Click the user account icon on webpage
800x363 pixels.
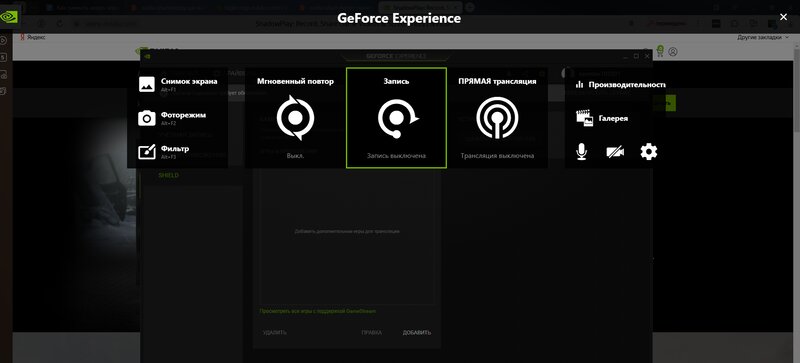(x=673, y=52)
